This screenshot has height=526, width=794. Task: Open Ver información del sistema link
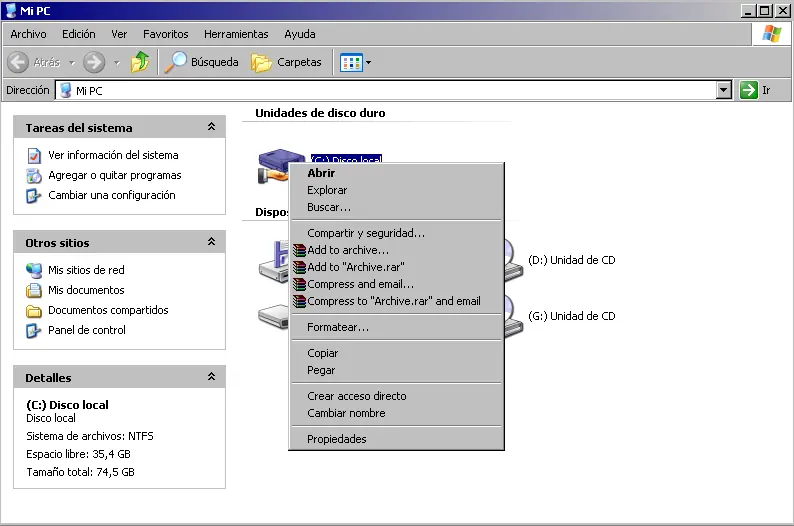113,155
